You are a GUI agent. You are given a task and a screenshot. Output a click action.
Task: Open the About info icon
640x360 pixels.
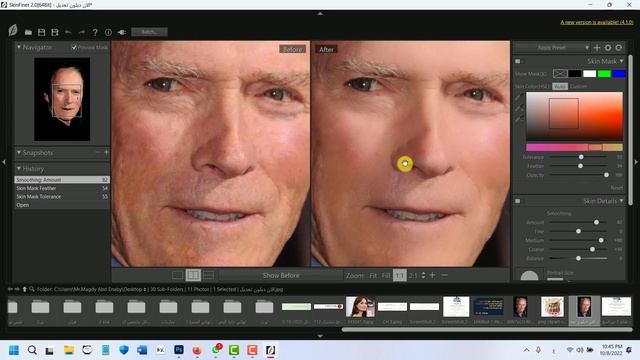click(x=108, y=32)
